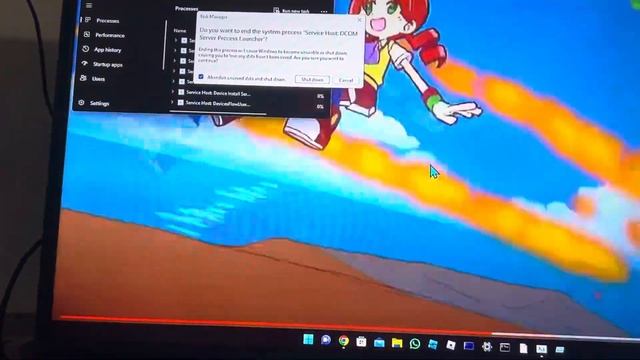Click the Run new task button
Viewport: 640px width, 360px height.
click(291, 11)
